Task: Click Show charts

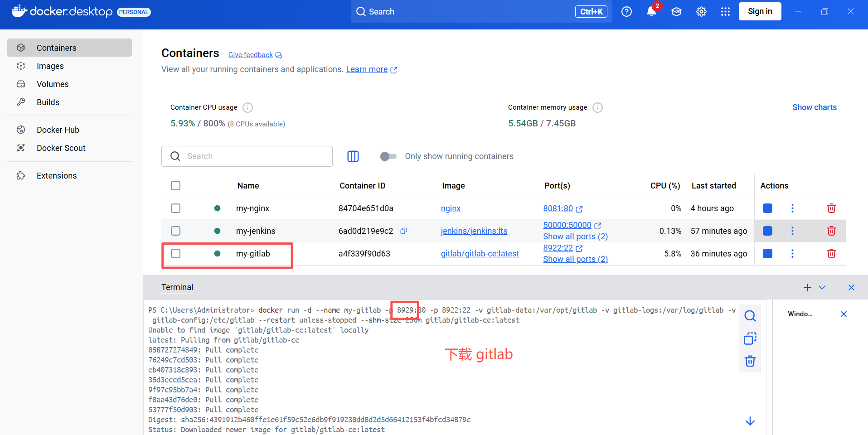Action: click(x=815, y=107)
